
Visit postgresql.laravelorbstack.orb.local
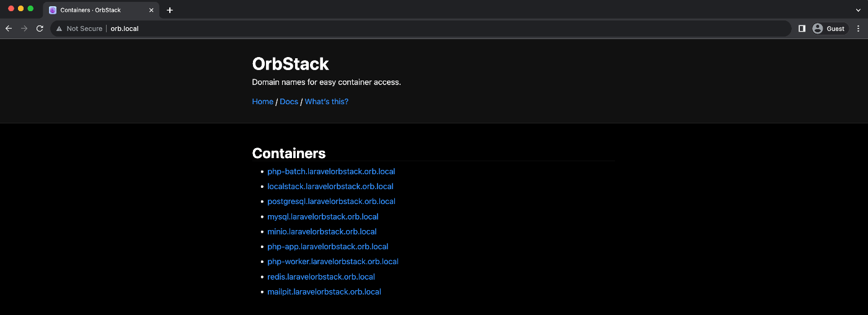tap(331, 202)
